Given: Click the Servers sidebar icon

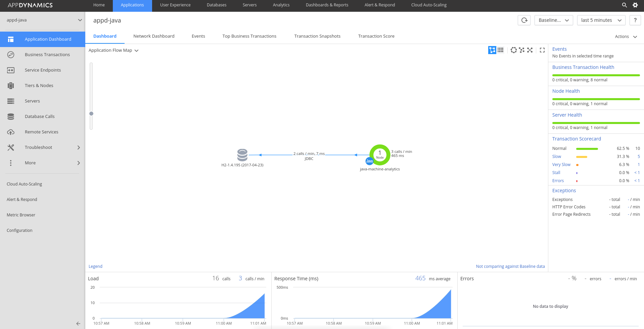Looking at the screenshot, I should tap(11, 101).
